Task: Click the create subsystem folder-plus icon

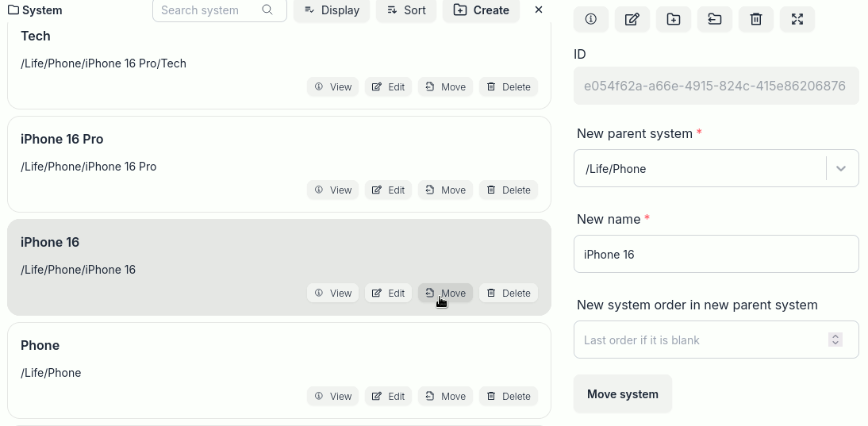Action: pyautogui.click(x=673, y=19)
